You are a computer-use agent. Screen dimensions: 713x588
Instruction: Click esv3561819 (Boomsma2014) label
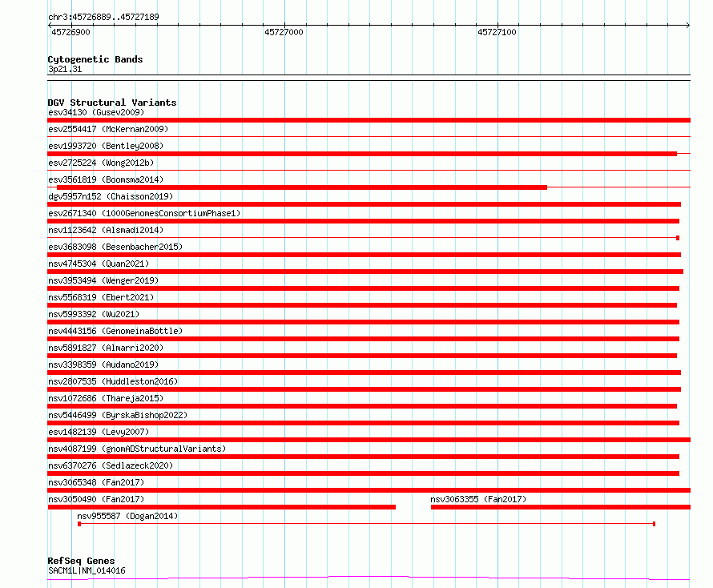(x=106, y=179)
